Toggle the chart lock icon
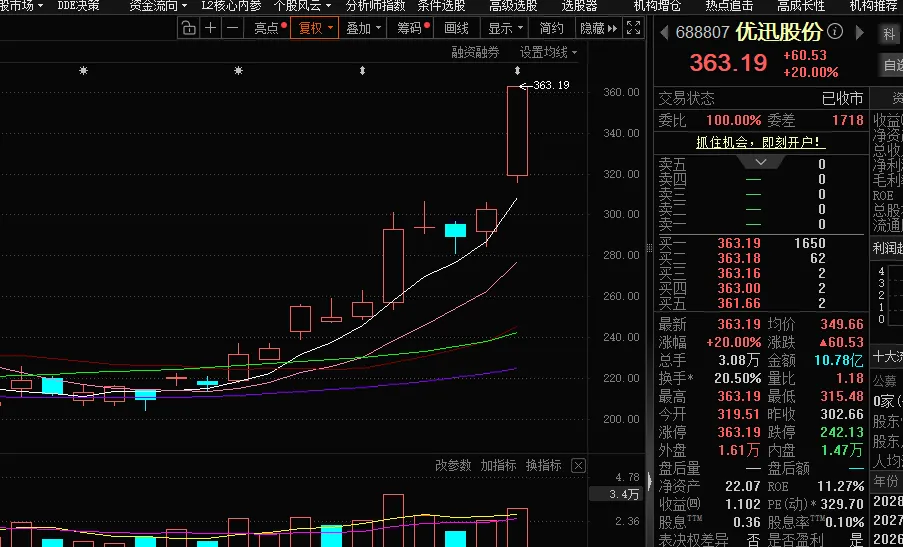The height and width of the screenshot is (547, 903). tap(188, 28)
